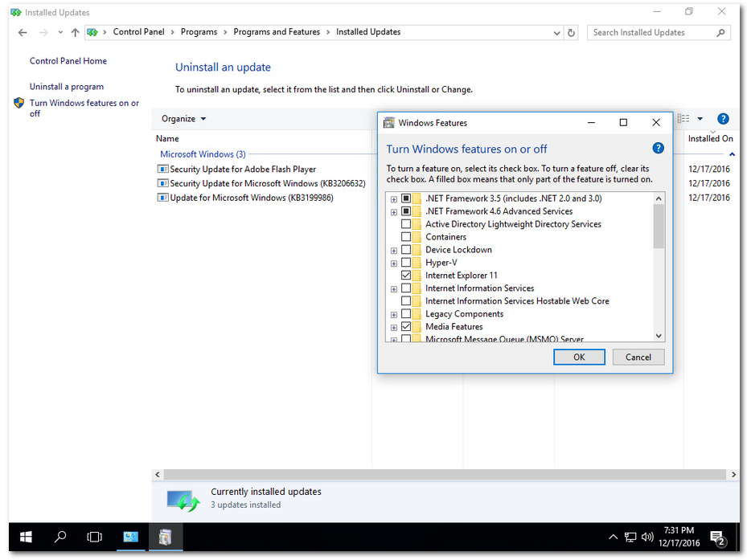This screenshot has width=747, height=560.
Task: Click the icon beside KB3199986 update
Action: (163, 198)
